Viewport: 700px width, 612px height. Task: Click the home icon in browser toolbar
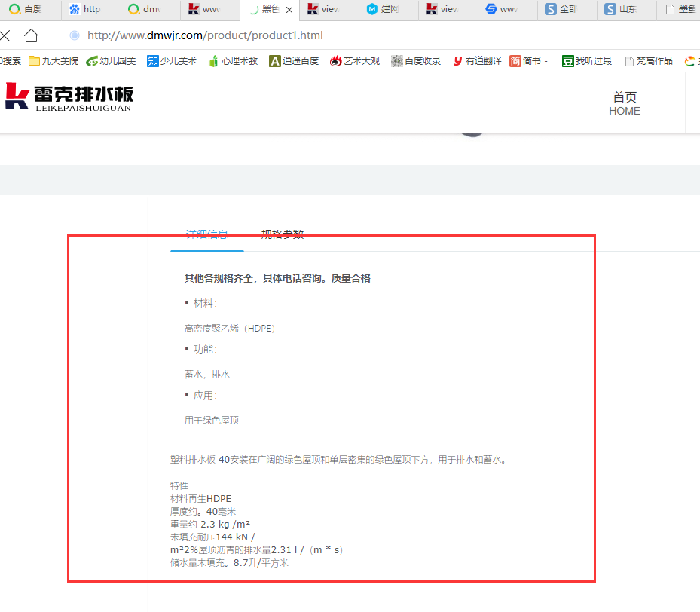click(31, 35)
